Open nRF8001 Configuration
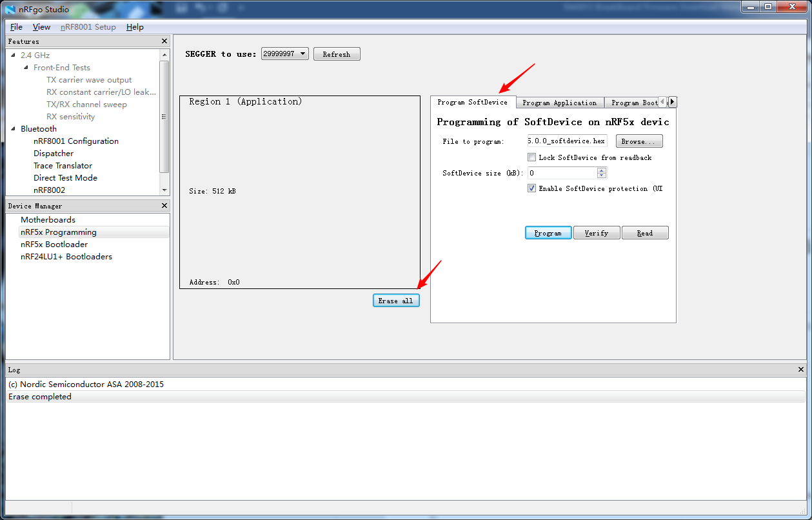Image resolution: width=812 pixels, height=520 pixels. 76,141
